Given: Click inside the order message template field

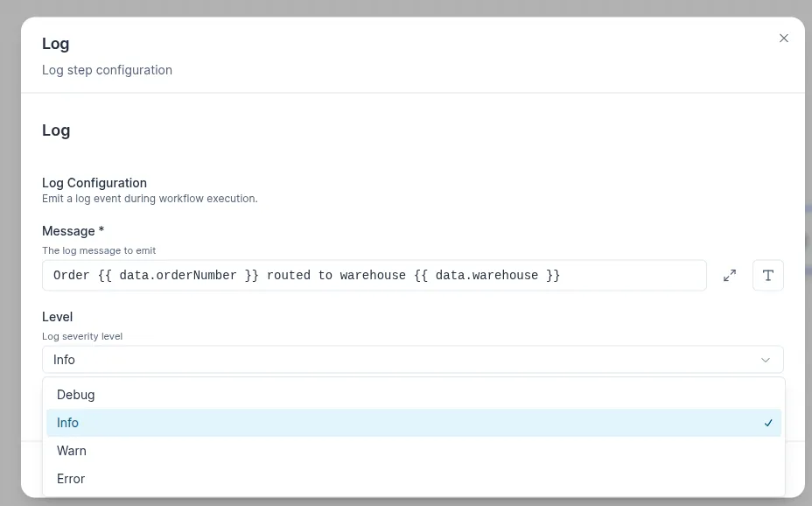Looking at the screenshot, I should tap(374, 275).
